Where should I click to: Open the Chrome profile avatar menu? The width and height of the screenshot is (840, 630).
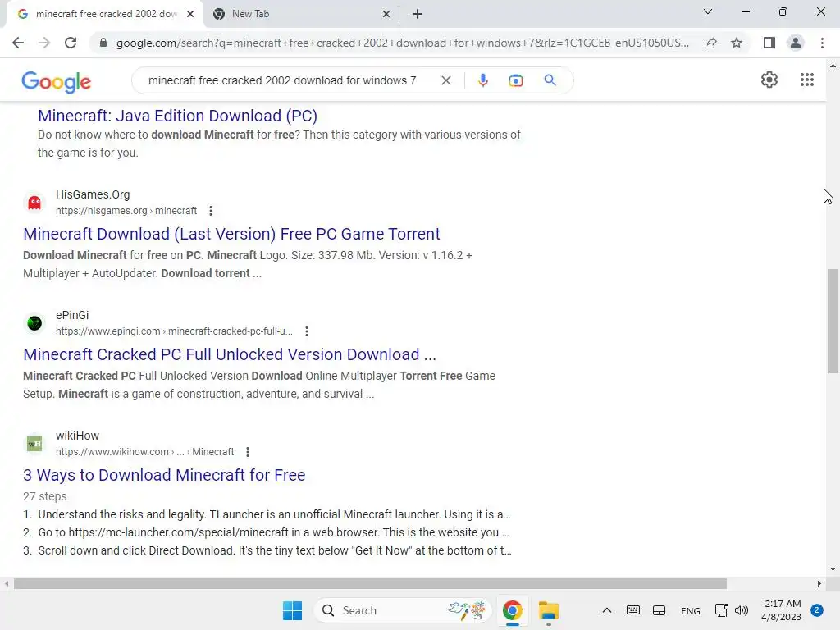point(796,43)
